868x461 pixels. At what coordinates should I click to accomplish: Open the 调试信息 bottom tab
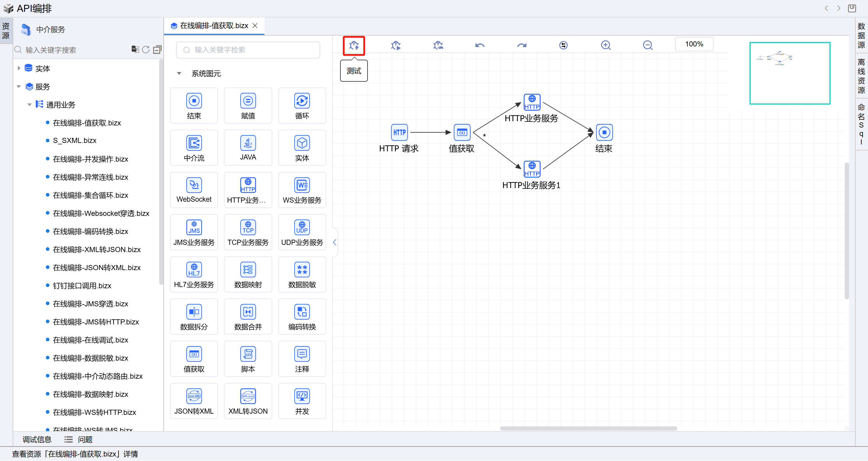pos(37,439)
